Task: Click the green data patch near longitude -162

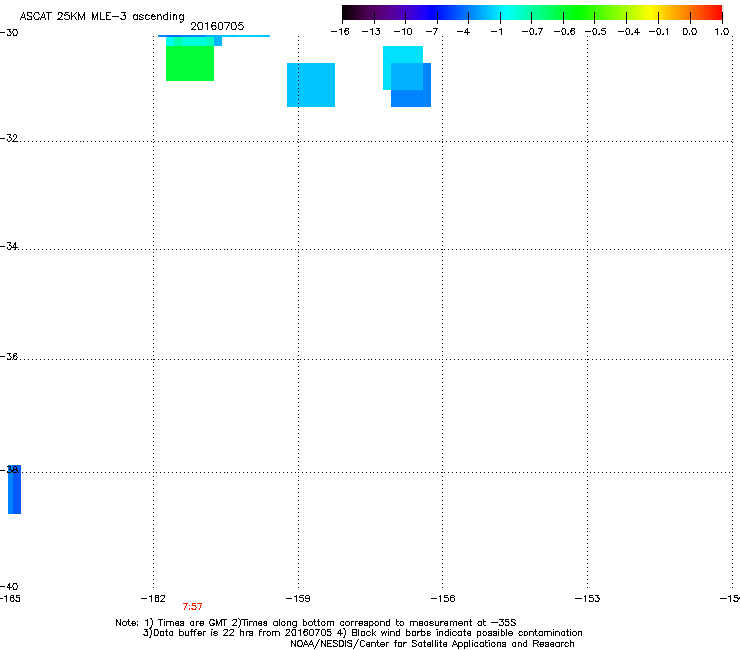Action: tap(190, 63)
